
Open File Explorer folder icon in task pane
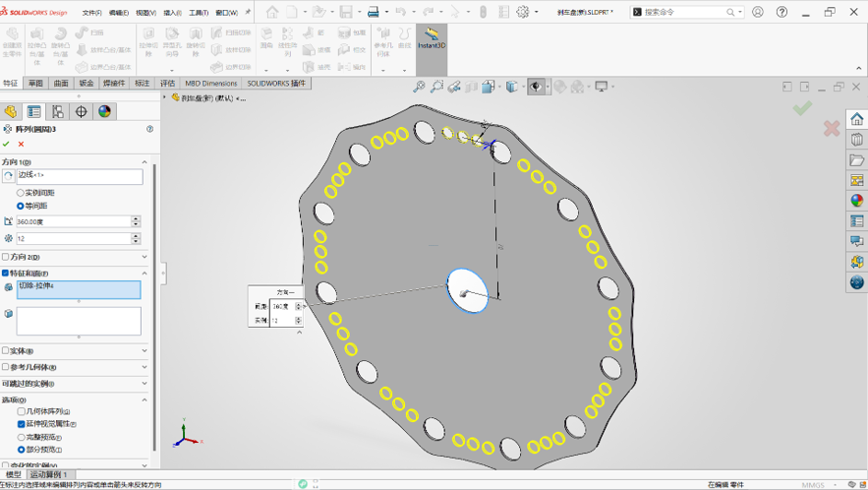[857, 160]
